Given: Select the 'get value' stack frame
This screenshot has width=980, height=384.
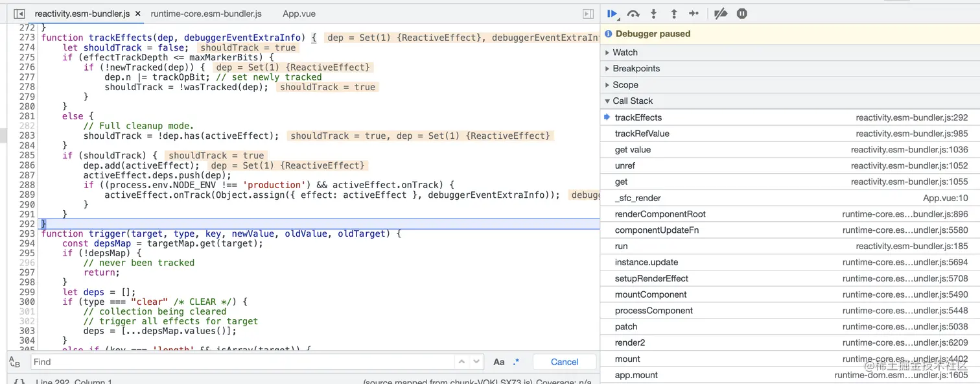Looking at the screenshot, I should (790, 150).
